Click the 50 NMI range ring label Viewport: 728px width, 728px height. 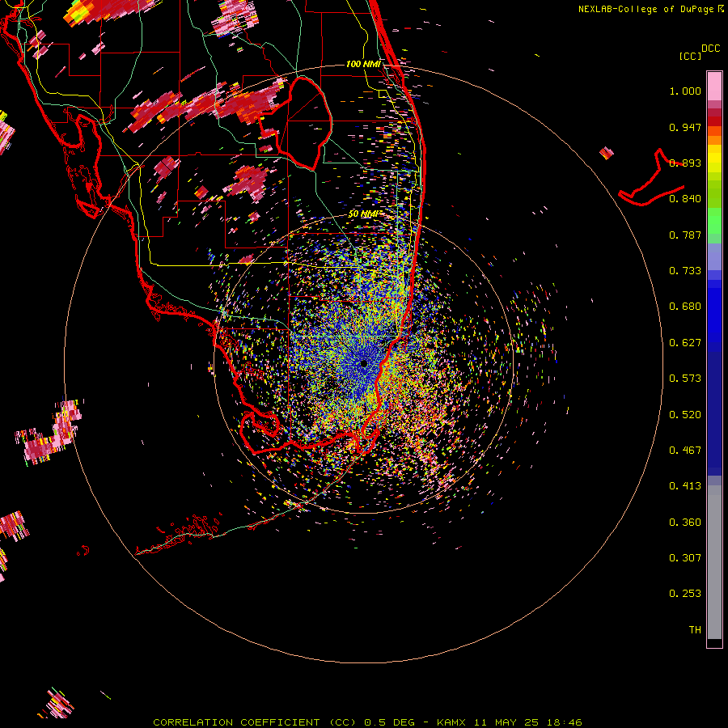(363, 214)
